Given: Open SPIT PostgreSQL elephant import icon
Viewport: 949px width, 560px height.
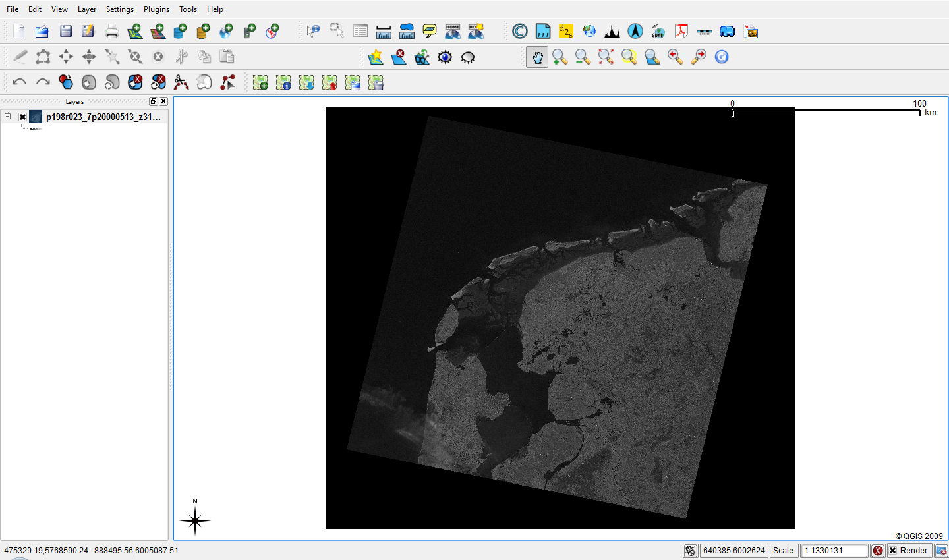Looking at the screenshot, I should click(x=728, y=31).
